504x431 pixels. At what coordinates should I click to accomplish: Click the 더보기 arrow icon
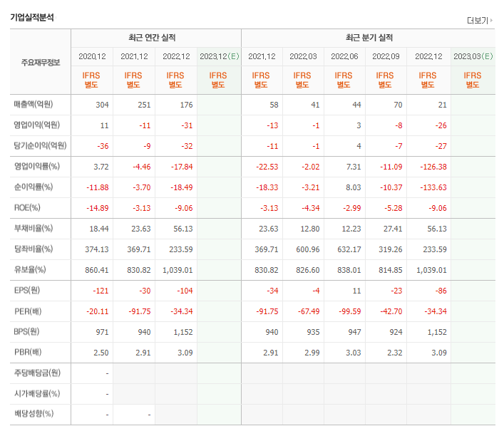(x=491, y=21)
